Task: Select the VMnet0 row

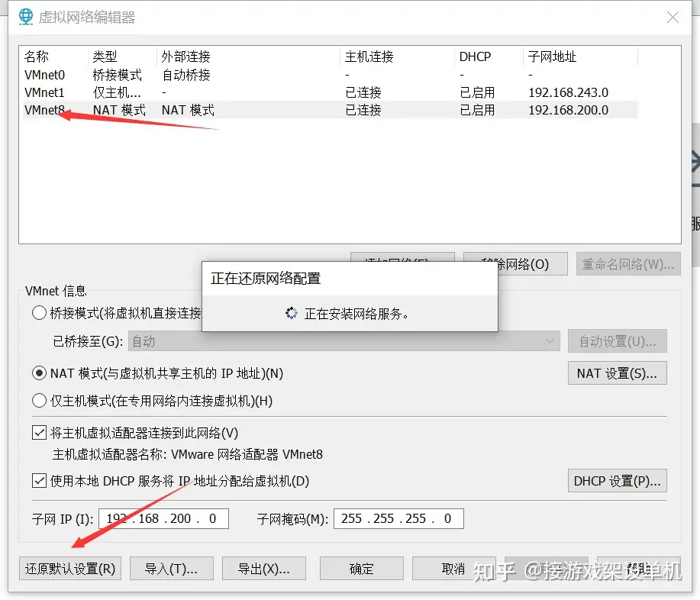Action: [x=331, y=75]
